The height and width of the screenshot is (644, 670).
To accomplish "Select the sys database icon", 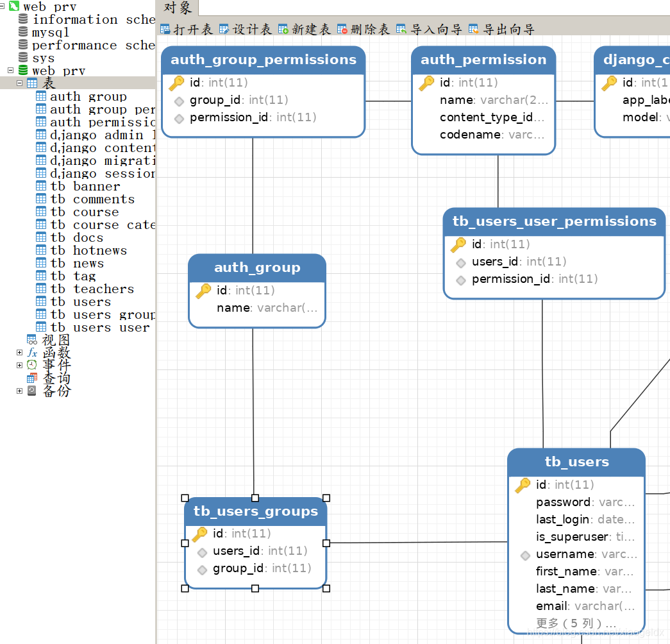I will click(x=23, y=57).
